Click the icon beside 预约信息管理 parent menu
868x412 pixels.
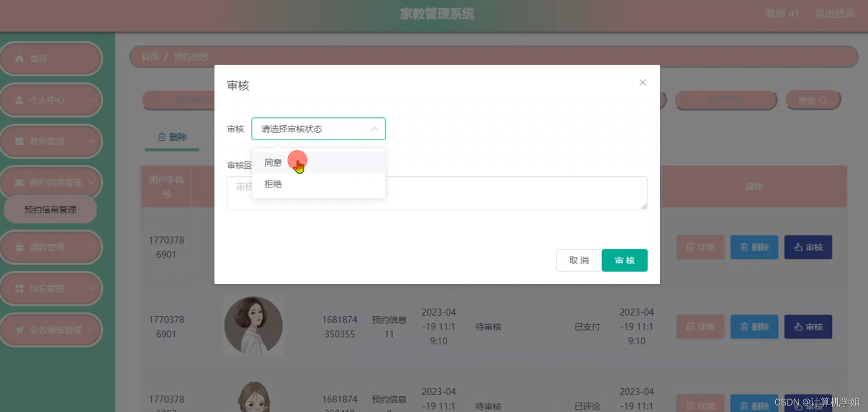[x=19, y=182]
